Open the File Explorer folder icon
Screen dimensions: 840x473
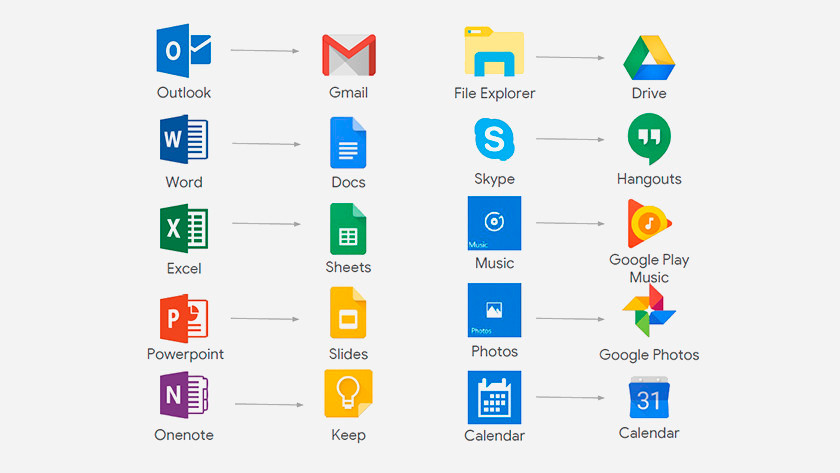click(x=494, y=54)
